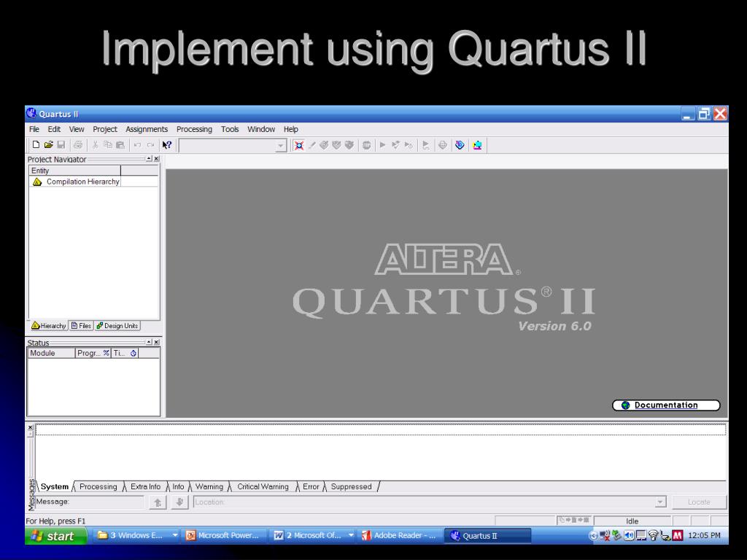The height and width of the screenshot is (560, 747).
Task: Open the View menu
Action: [77, 129]
